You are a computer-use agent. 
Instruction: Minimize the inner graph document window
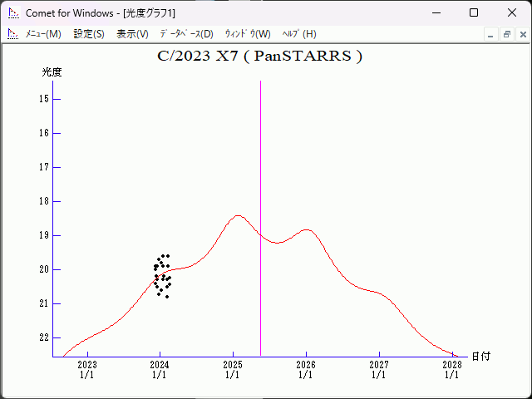point(491,34)
